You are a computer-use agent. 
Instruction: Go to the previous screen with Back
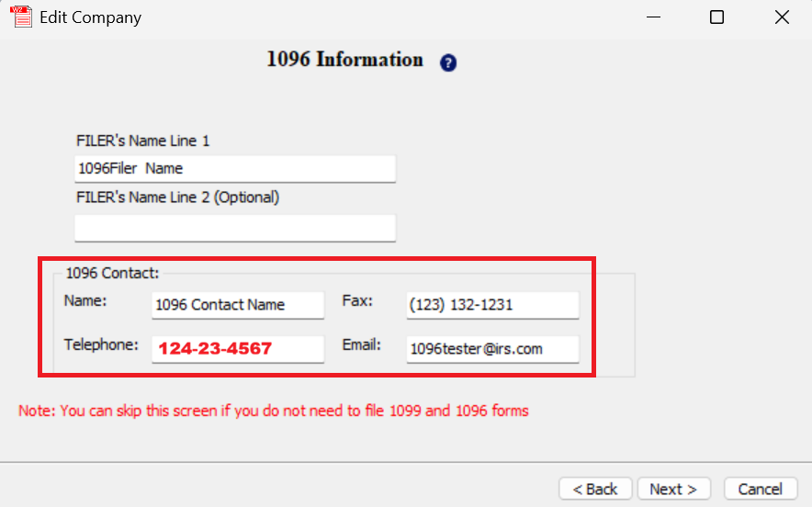click(595, 489)
